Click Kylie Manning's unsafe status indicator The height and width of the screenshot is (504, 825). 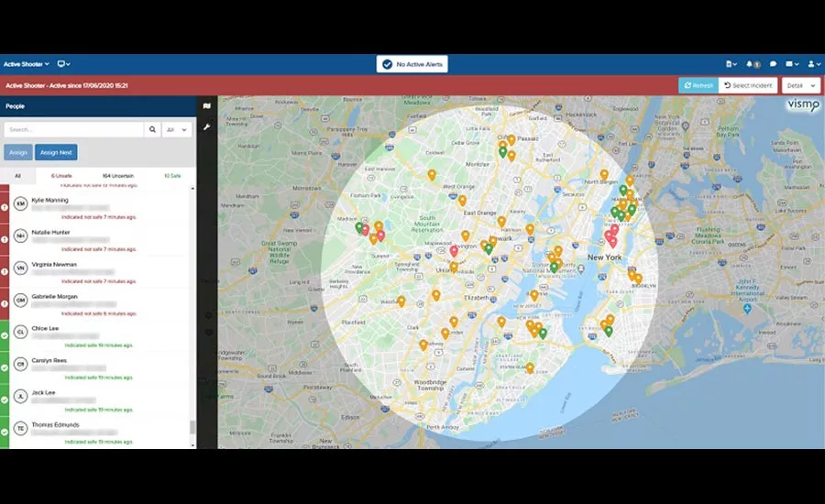pos(5,206)
